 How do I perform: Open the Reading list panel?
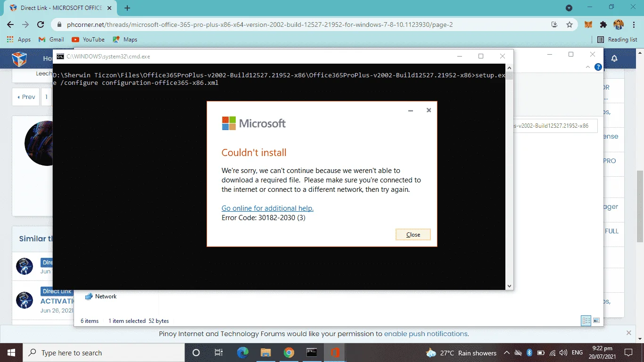(617, 40)
